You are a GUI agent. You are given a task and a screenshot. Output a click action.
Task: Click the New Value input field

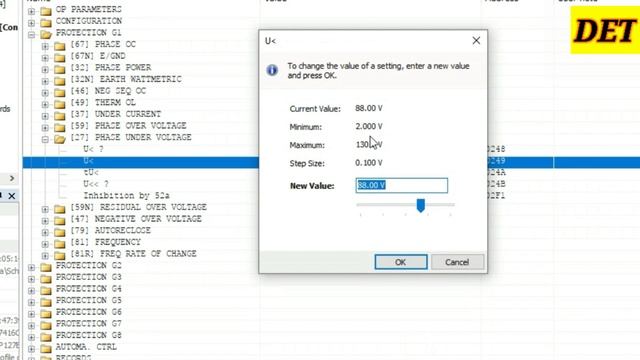(402, 185)
